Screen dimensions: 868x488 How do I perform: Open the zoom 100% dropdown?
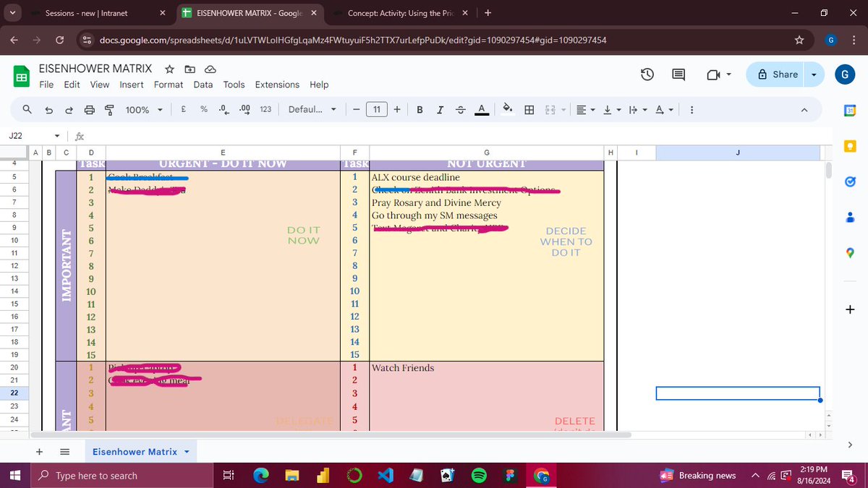click(x=144, y=110)
